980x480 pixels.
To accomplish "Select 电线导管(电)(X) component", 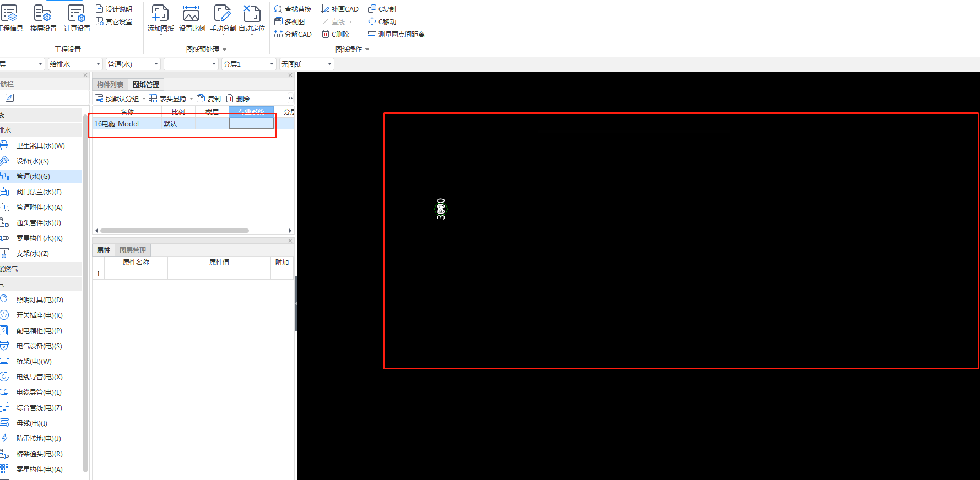I will click(x=41, y=377).
